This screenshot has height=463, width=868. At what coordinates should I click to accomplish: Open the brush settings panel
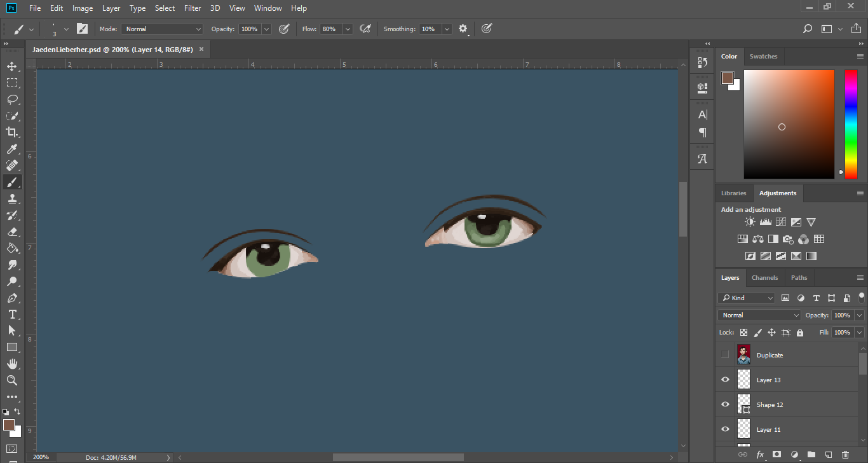pos(82,29)
